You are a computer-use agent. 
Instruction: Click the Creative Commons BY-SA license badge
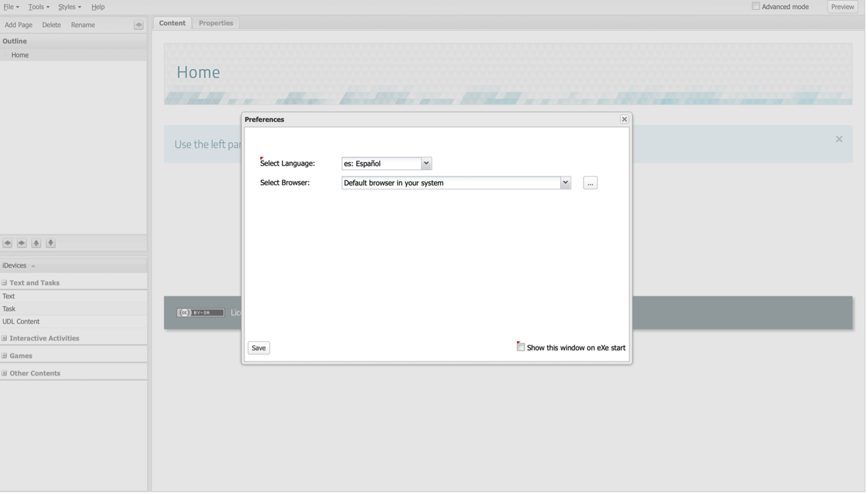(x=200, y=313)
